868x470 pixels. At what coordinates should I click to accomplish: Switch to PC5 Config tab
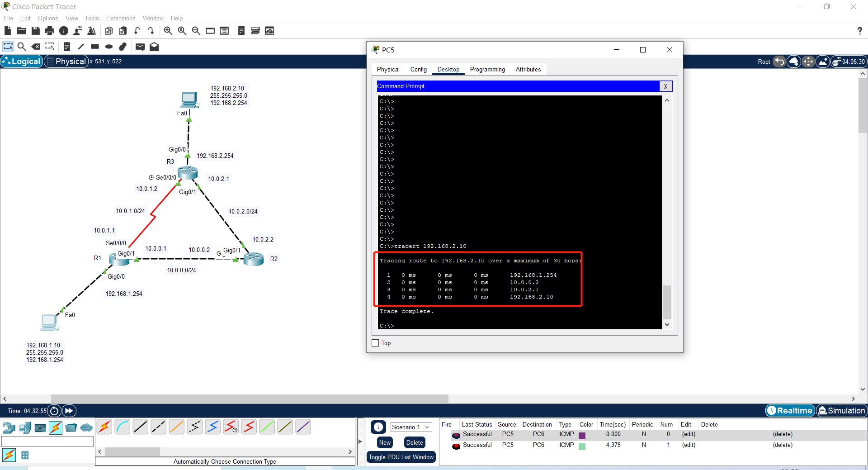click(419, 69)
